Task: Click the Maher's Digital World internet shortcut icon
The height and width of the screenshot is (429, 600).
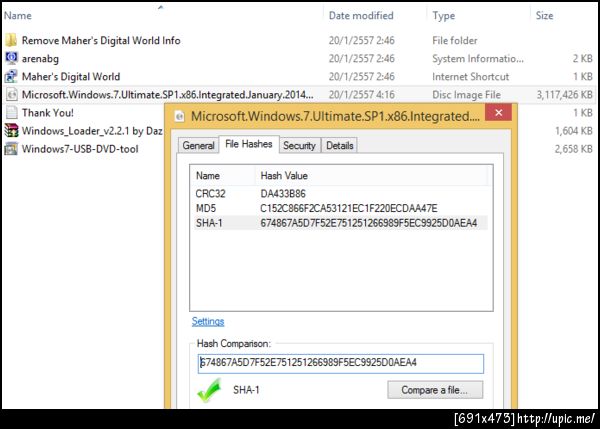Action: (x=11, y=76)
